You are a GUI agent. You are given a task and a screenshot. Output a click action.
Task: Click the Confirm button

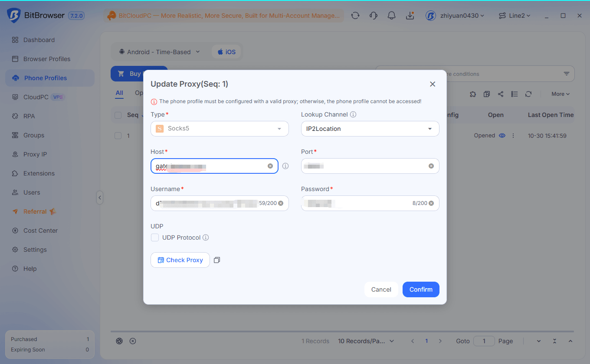[x=421, y=289]
